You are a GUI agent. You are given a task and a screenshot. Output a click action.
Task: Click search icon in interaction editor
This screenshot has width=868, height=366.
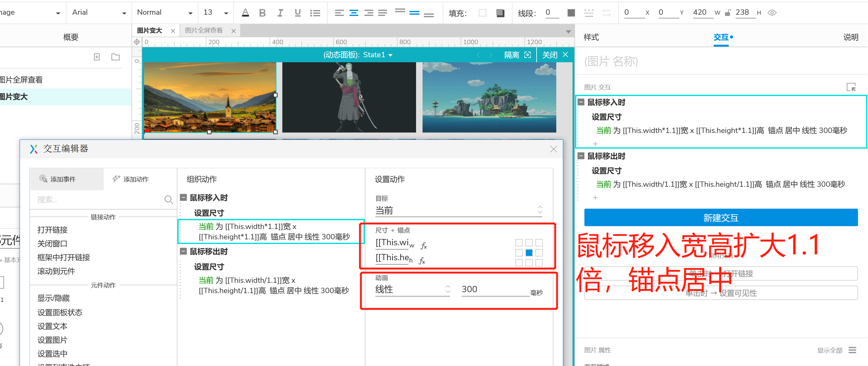click(168, 200)
